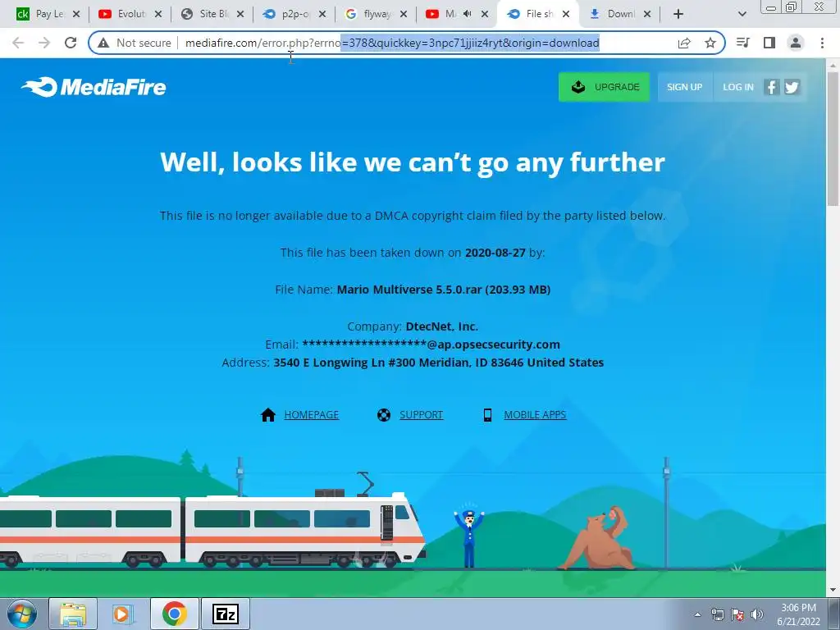Click the browser back arrow
The image size is (840, 630).
tap(18, 43)
